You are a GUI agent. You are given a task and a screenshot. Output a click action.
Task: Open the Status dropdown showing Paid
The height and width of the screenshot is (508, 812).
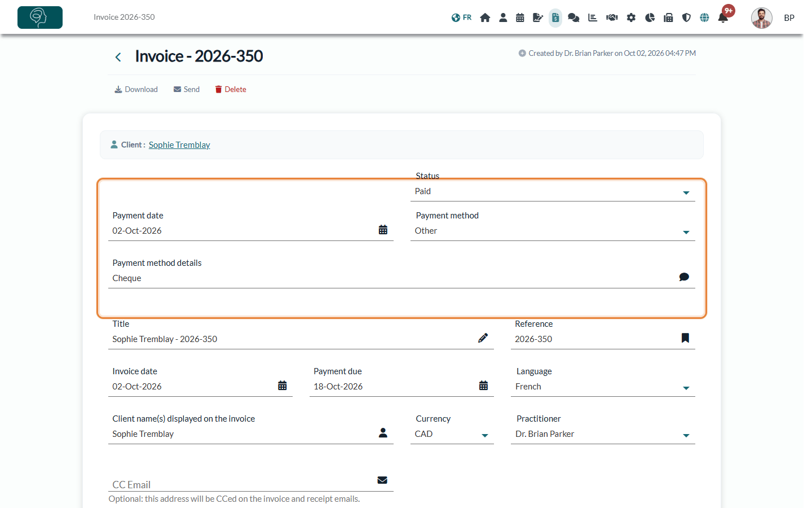click(x=553, y=191)
